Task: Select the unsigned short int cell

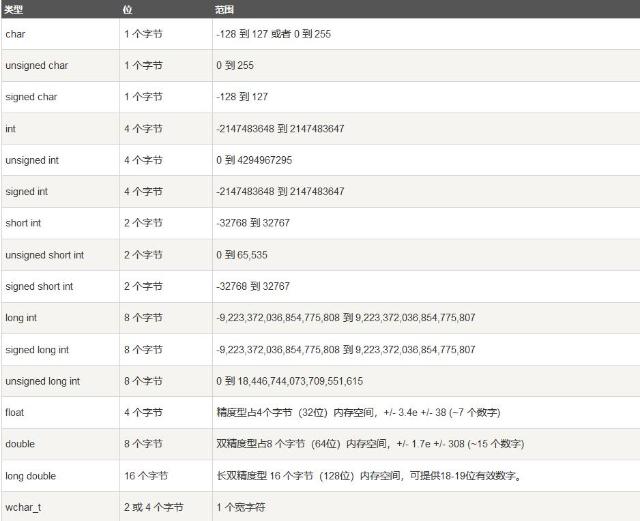Action: (x=45, y=255)
